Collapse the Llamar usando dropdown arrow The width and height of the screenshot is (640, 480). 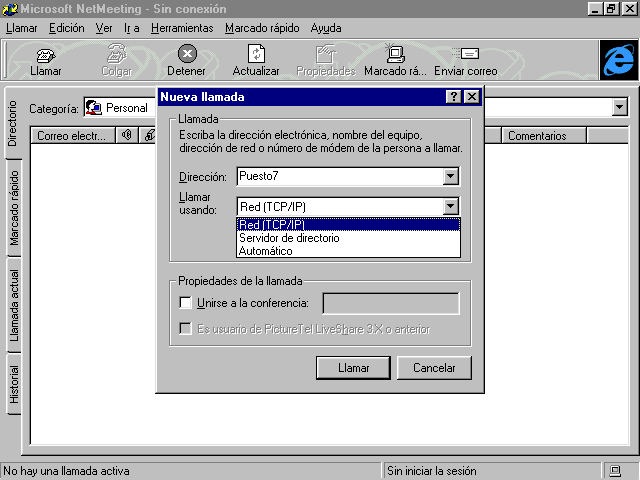(x=450, y=207)
